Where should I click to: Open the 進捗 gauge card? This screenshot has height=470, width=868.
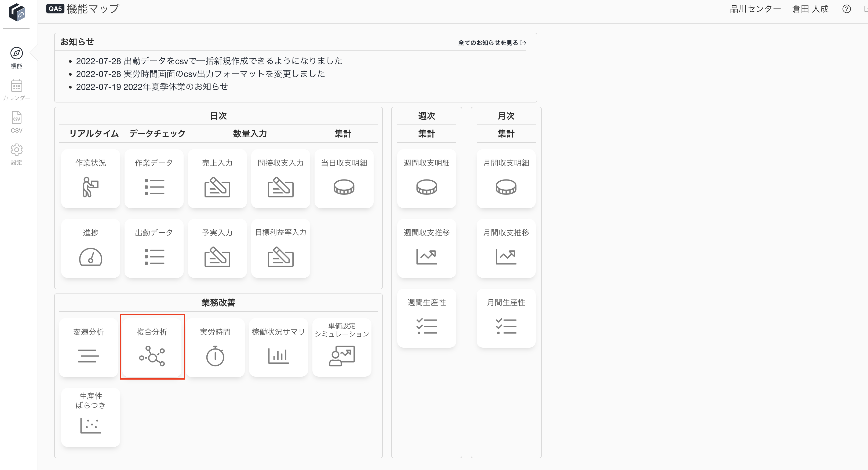click(x=91, y=248)
